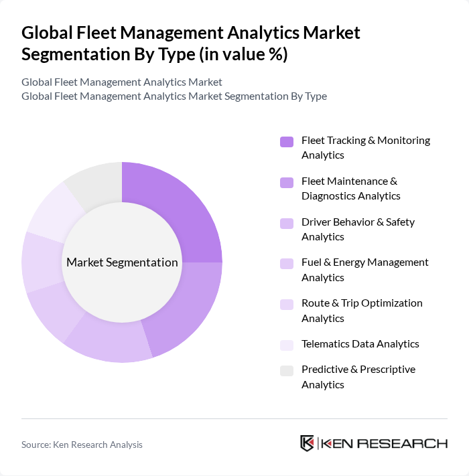This screenshot has width=469, height=476.
Task: Select the Driver Behavior & Safety legend swatch
Action: pyautogui.click(x=287, y=223)
